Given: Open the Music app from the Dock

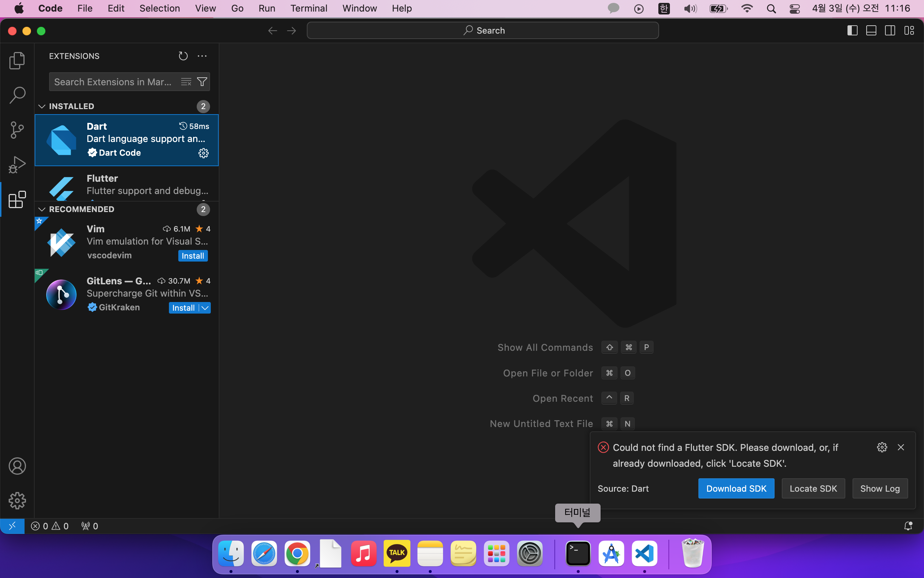Looking at the screenshot, I should click(363, 553).
